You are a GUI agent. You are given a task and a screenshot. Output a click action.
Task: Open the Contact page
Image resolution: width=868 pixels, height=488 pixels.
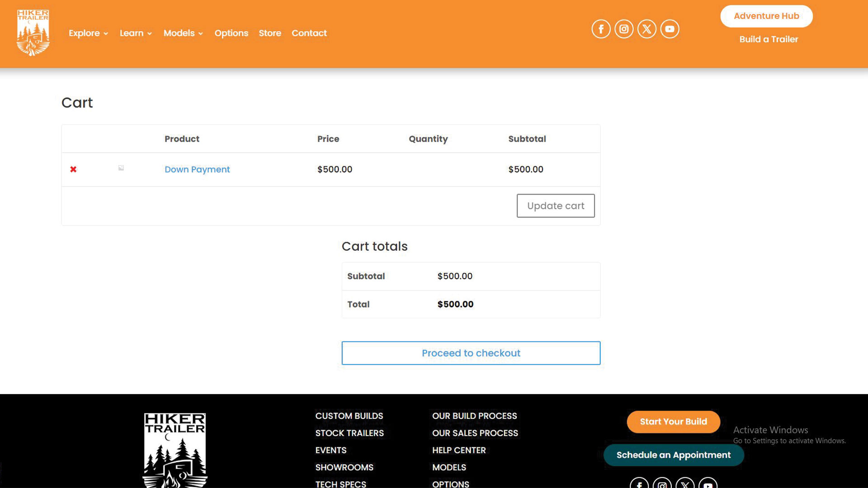coord(309,33)
